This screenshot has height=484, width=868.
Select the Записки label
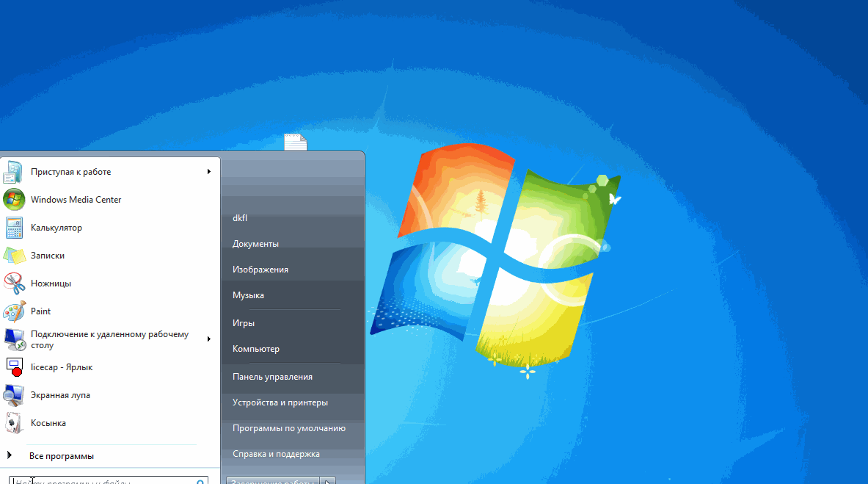[x=48, y=256]
